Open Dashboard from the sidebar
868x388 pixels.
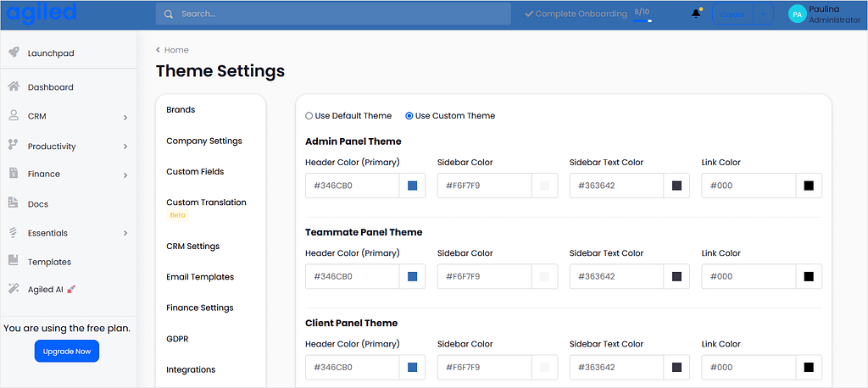(x=50, y=87)
